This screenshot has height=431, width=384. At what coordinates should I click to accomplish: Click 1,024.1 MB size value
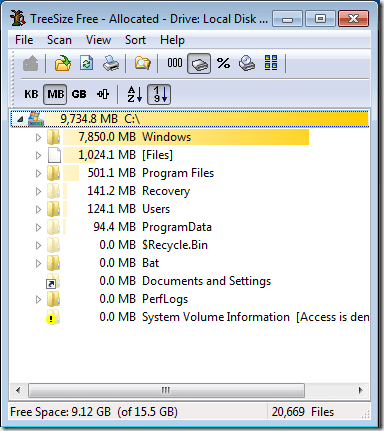107,155
